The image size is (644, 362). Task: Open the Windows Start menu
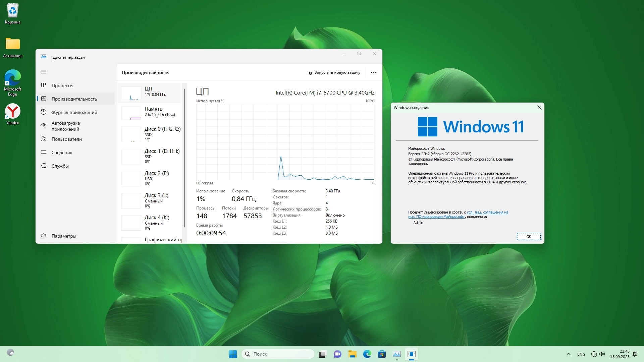click(x=233, y=354)
